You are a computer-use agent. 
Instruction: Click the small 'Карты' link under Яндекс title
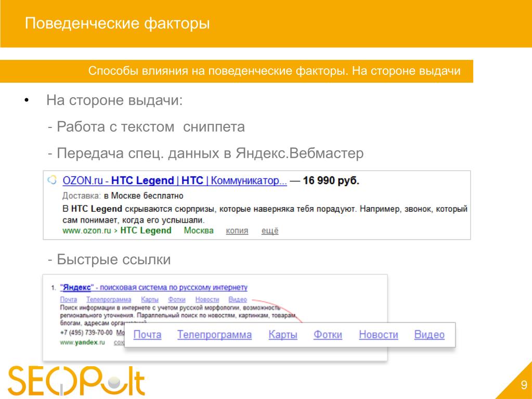point(150,300)
